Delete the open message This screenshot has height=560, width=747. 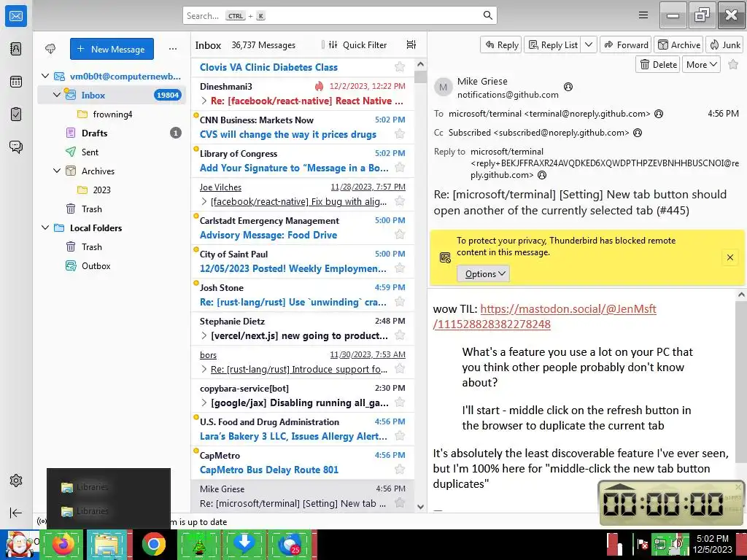(x=659, y=64)
